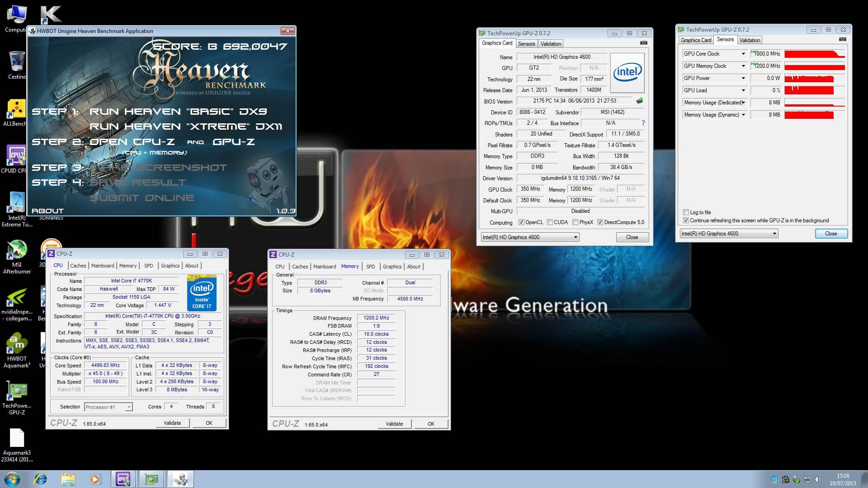Expand Memory Usage (Dedicated) dropdown
The height and width of the screenshot is (488, 868).
pyautogui.click(x=743, y=103)
